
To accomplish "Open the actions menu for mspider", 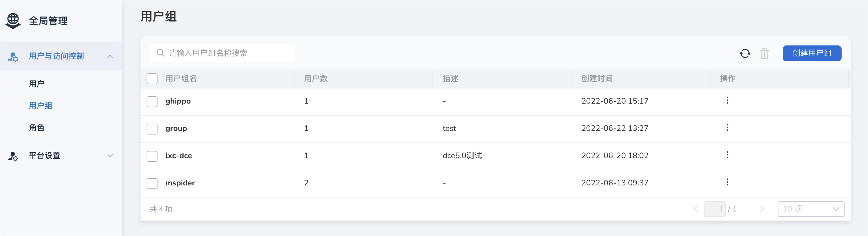I will point(727,182).
